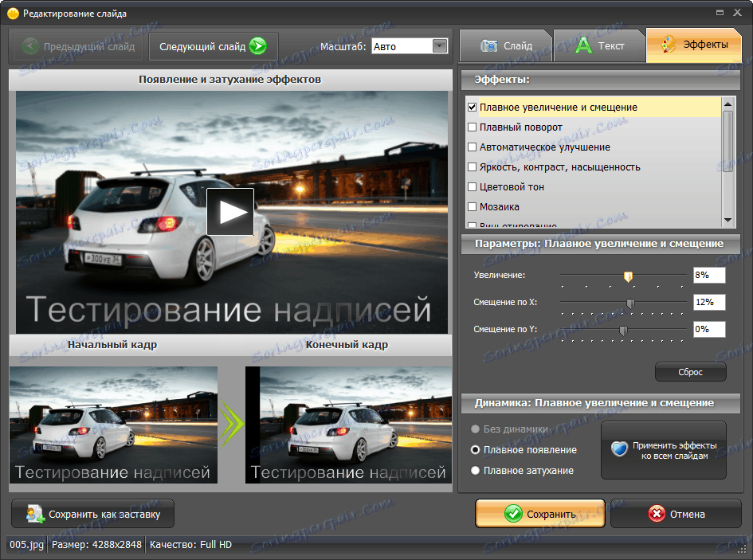Click the palette icon on Эффекты tab
The width and height of the screenshot is (753, 560).
[x=669, y=45]
